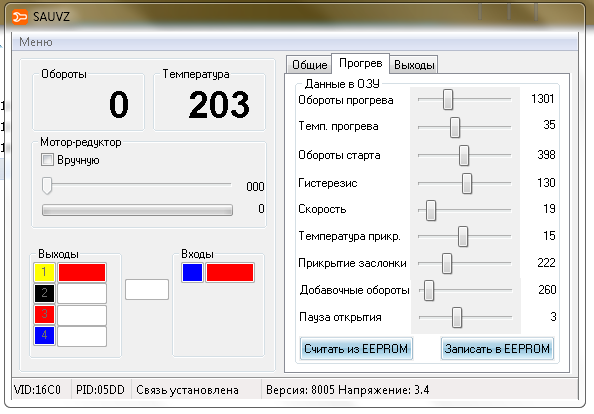The width and height of the screenshot is (594, 414).
Task: Click the blue input indicator under Входы
Action: [192, 272]
